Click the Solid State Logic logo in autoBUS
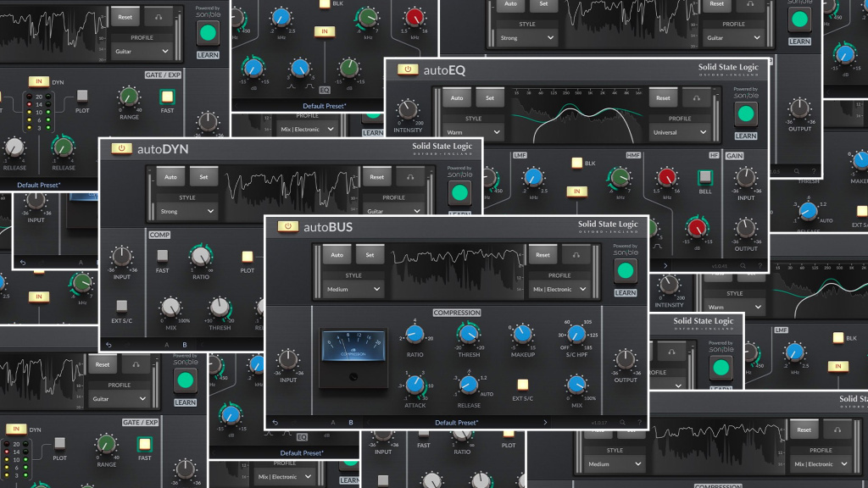The image size is (868, 488). pos(608,225)
